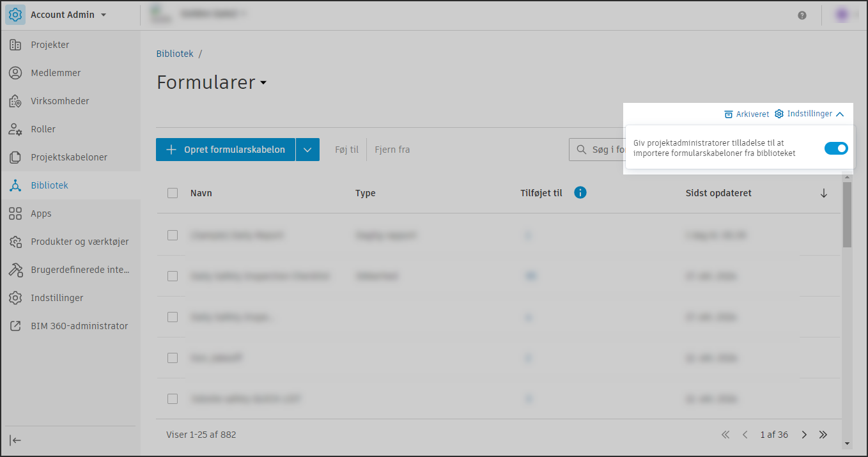The image size is (868, 457).
Task: Click the Produkter og værktøjer icon
Action: click(15, 242)
